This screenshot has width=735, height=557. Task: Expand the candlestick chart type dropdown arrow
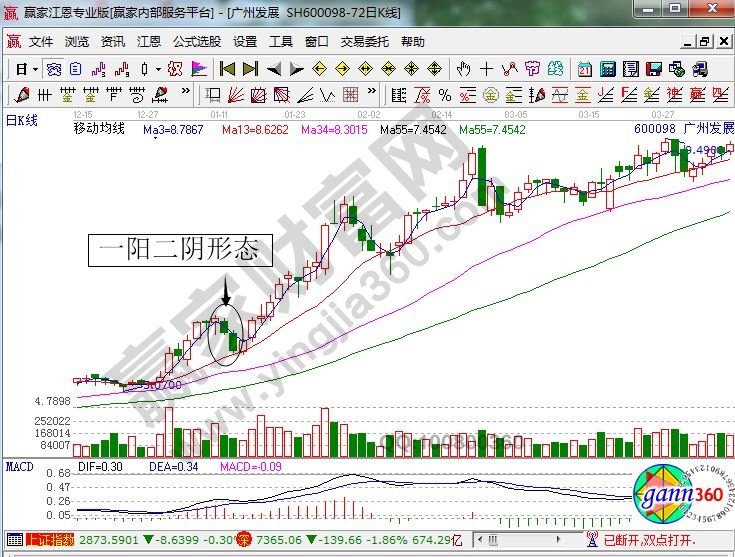[158, 70]
